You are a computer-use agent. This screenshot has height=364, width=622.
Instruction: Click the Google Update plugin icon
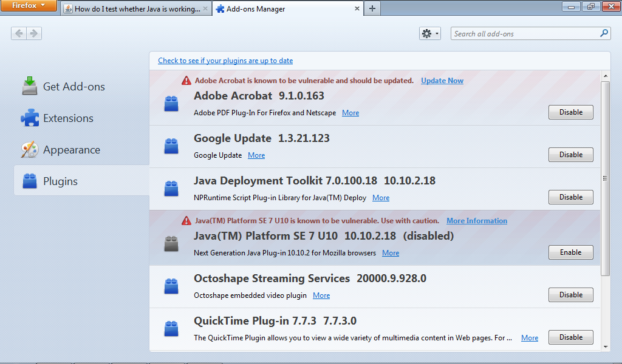[171, 146]
